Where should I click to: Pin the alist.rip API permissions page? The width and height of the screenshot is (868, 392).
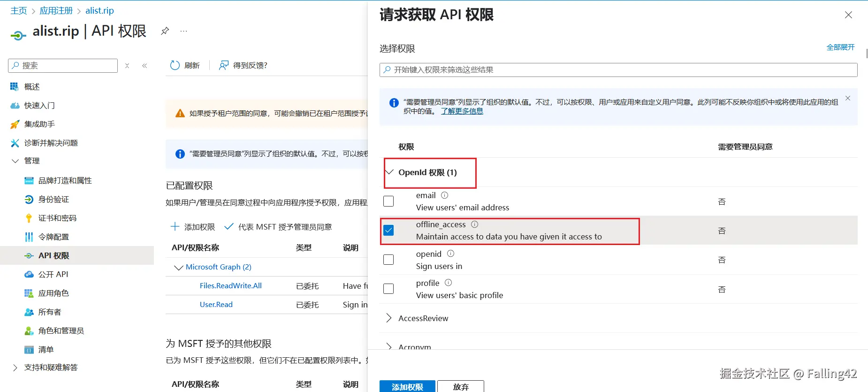165,31
